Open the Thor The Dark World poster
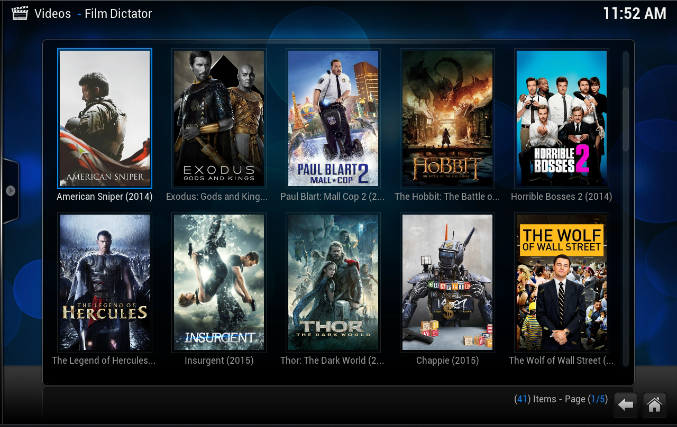 click(333, 282)
